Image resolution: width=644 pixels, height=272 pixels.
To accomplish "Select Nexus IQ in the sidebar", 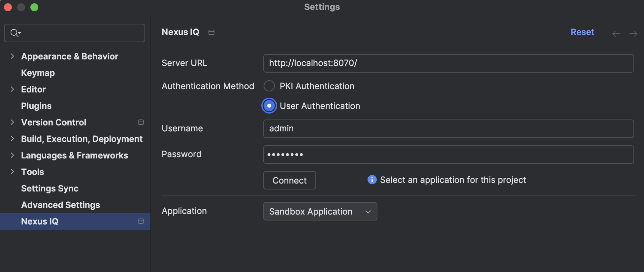I will [75, 221].
